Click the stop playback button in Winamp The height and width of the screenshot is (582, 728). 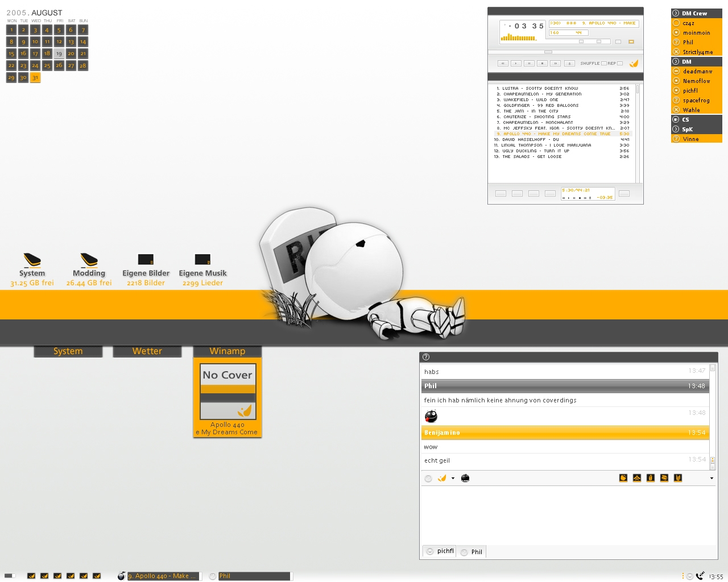[x=543, y=64]
